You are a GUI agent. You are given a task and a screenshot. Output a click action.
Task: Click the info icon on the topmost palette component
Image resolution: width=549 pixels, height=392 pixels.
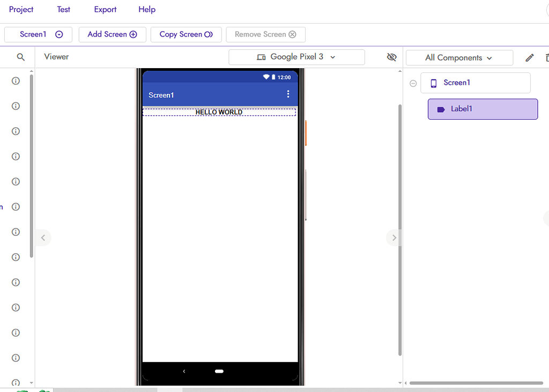[16, 80]
